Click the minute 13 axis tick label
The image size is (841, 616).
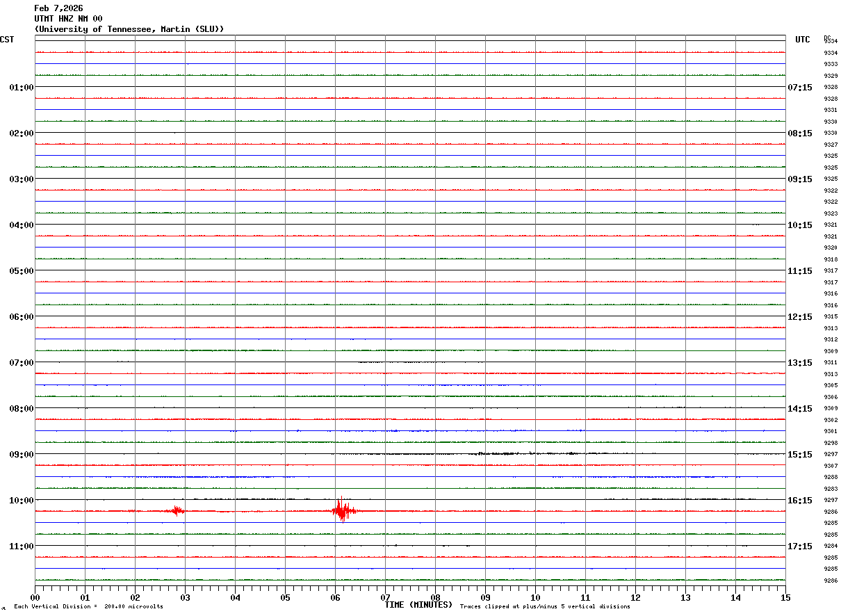(x=685, y=597)
